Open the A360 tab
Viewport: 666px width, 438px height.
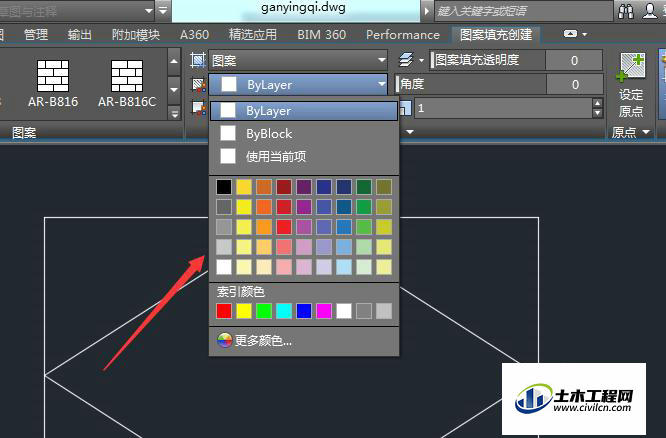pyautogui.click(x=195, y=34)
